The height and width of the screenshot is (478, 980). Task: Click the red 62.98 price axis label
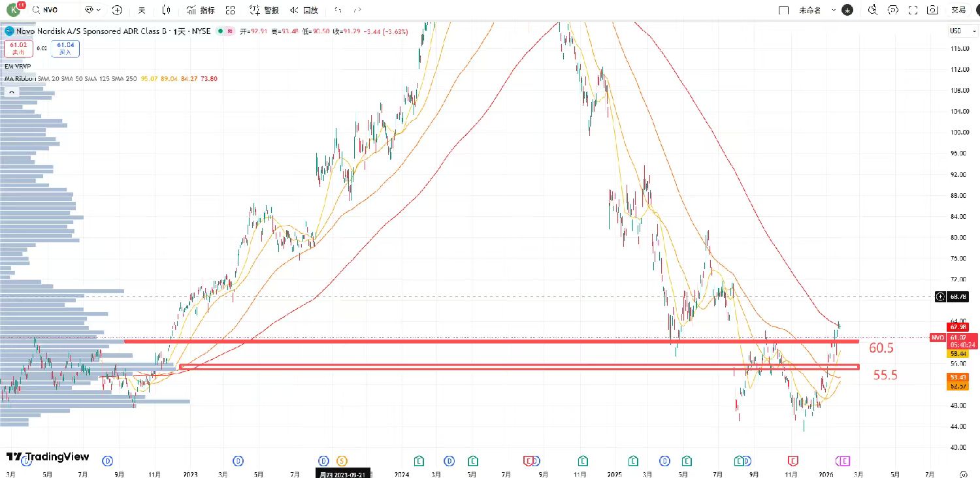[x=958, y=327]
